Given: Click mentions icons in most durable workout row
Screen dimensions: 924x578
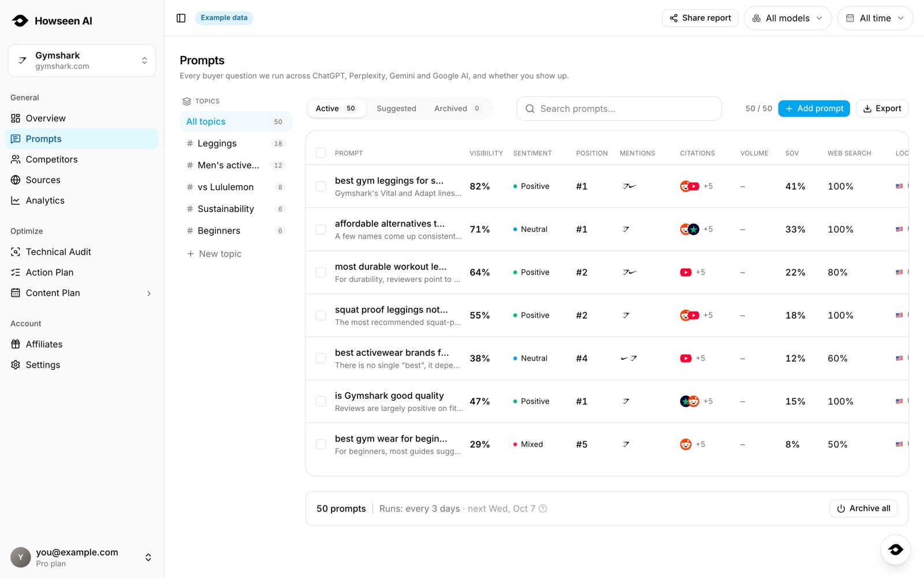Looking at the screenshot, I should [x=629, y=272].
